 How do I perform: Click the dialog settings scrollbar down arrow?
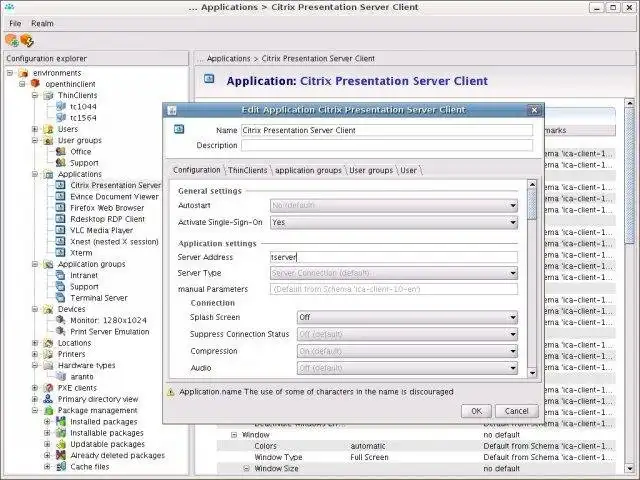pyautogui.click(x=532, y=372)
